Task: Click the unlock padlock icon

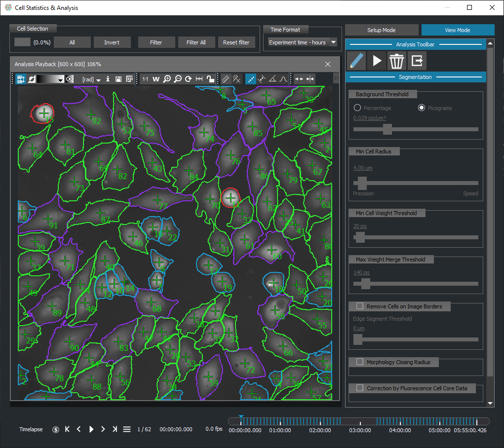Action: pyautogui.click(x=210, y=79)
